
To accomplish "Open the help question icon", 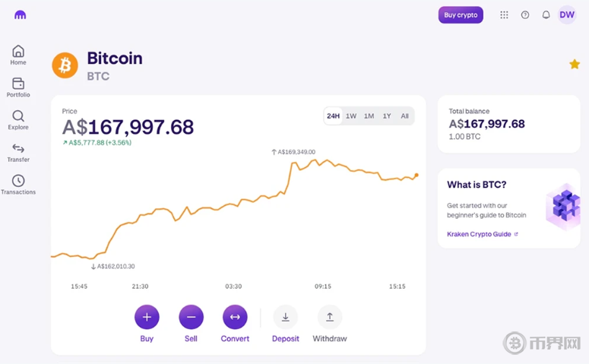I will tap(525, 15).
